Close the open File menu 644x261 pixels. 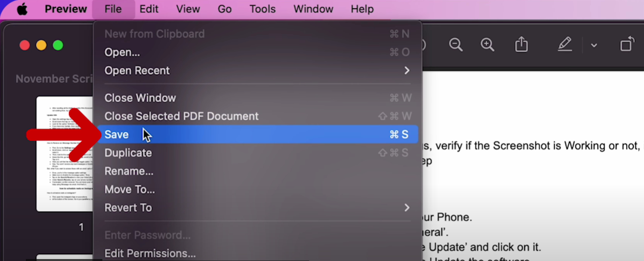[x=113, y=9]
